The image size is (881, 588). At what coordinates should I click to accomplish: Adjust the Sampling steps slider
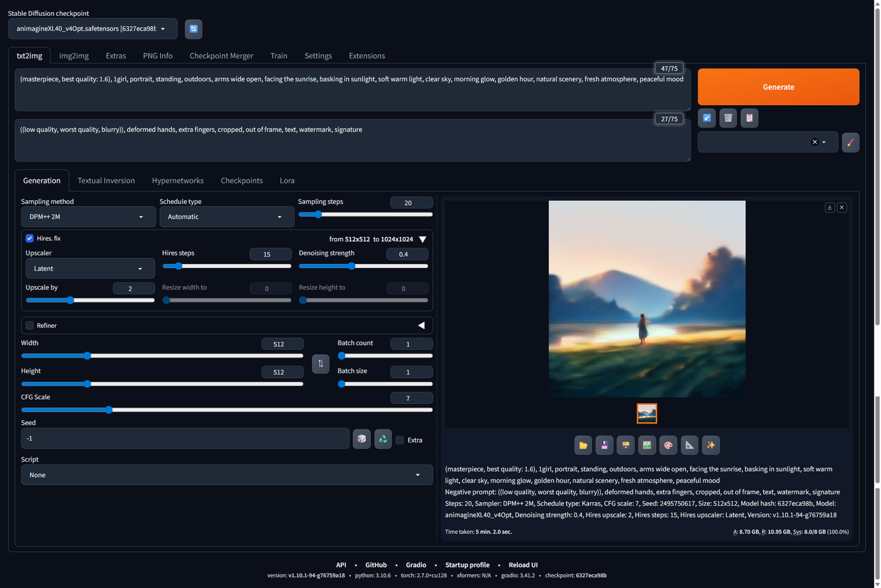pyautogui.click(x=365, y=214)
